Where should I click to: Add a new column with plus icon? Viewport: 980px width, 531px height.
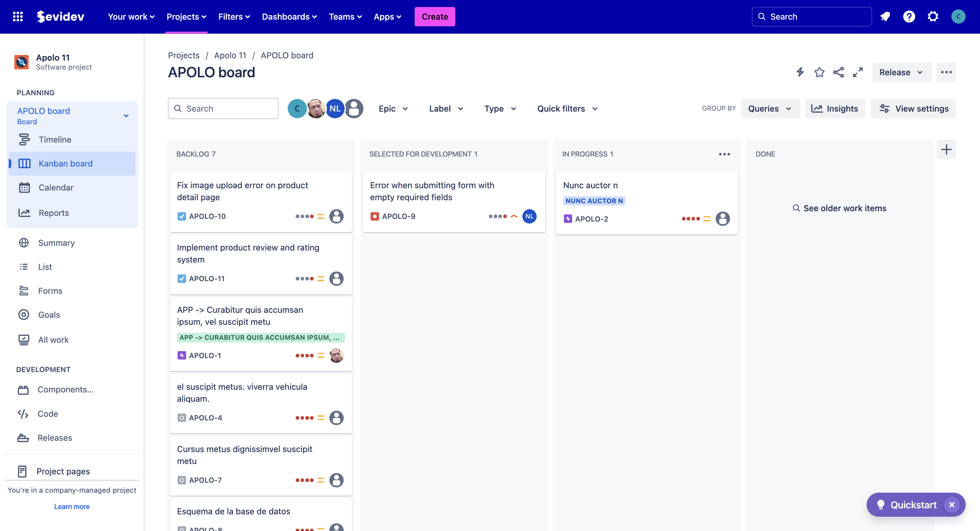pyautogui.click(x=946, y=149)
